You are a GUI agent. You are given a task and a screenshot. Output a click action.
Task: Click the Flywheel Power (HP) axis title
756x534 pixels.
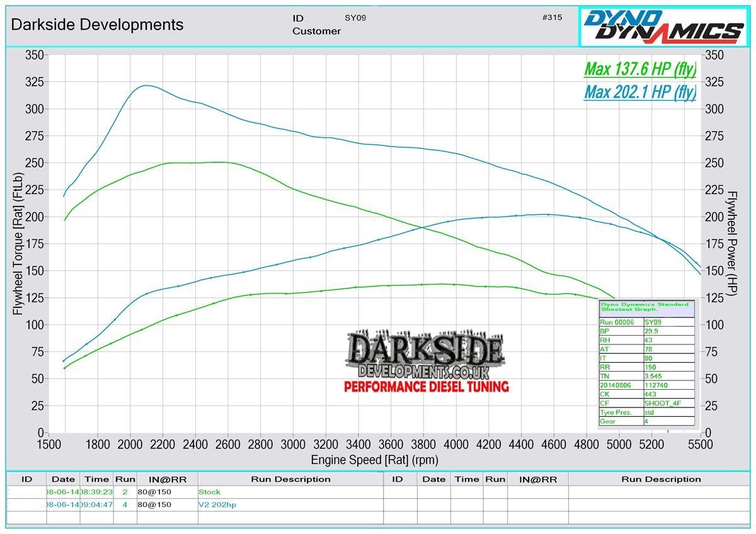point(732,242)
